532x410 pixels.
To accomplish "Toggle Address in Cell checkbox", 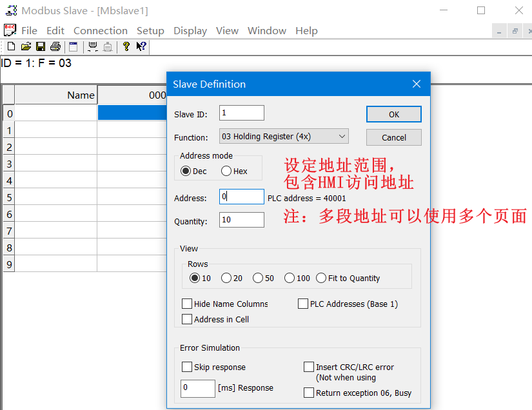I will pyautogui.click(x=187, y=319).
